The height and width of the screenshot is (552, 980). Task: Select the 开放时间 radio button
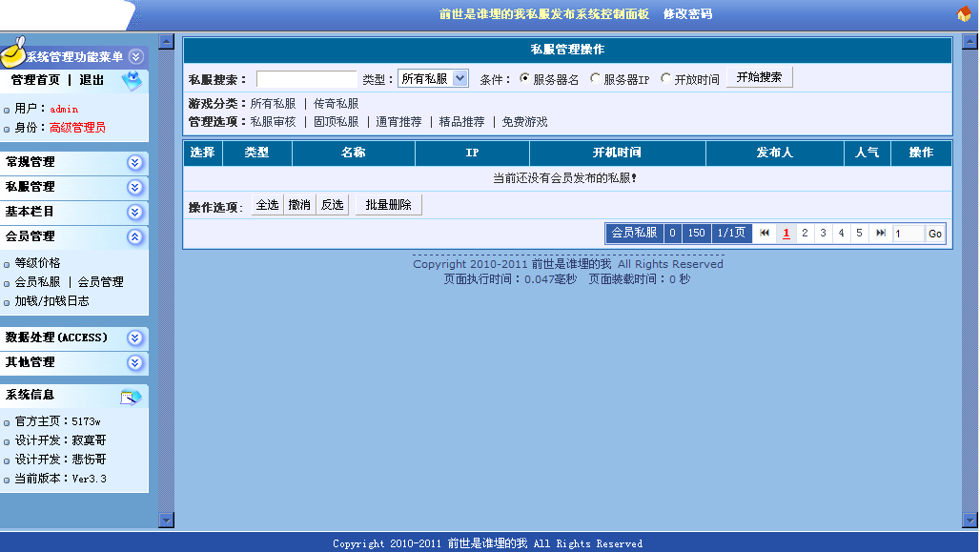pos(665,79)
